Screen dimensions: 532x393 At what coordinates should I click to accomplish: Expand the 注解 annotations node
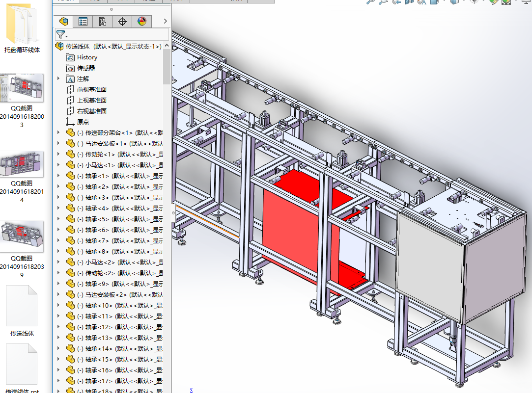[x=58, y=79]
